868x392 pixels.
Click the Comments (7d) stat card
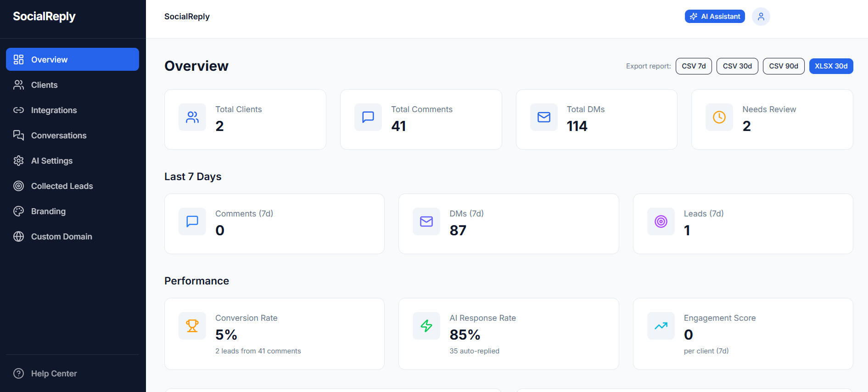(x=274, y=224)
